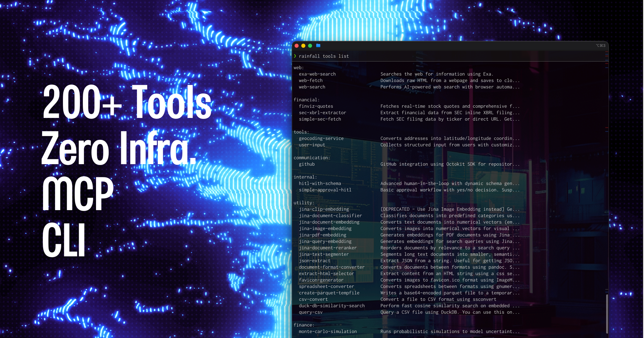This screenshot has height=338, width=644.
Task: Select the hitl-with-schema tool entry
Action: 320,183
